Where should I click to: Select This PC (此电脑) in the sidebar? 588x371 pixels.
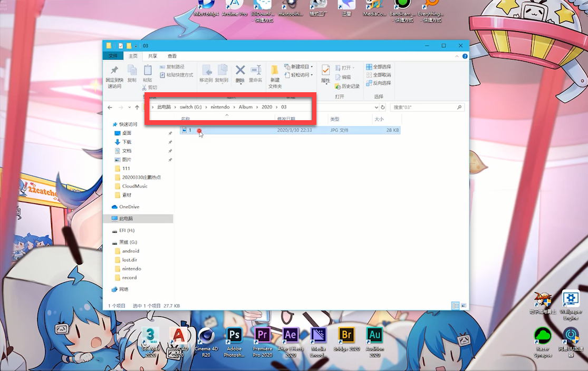(138, 219)
